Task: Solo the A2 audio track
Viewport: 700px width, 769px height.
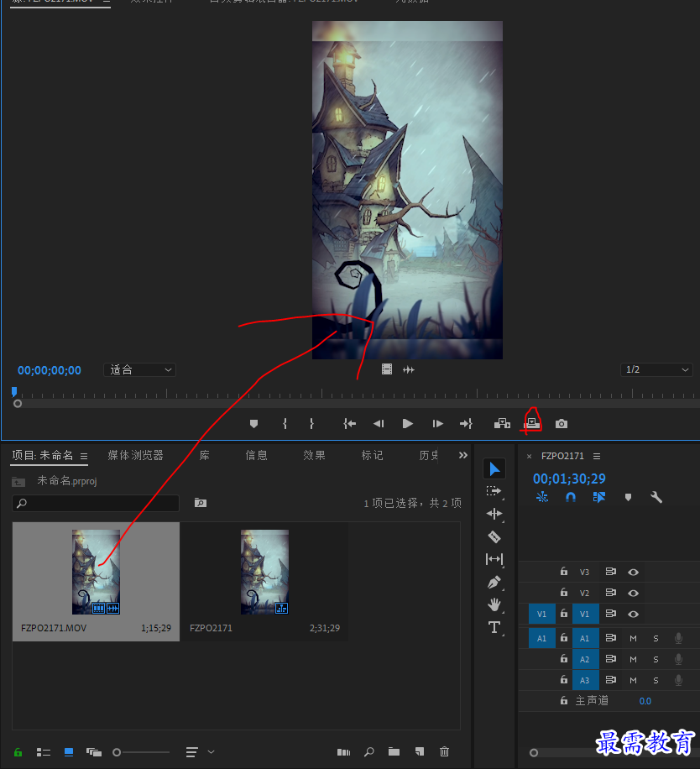Action: [656, 660]
